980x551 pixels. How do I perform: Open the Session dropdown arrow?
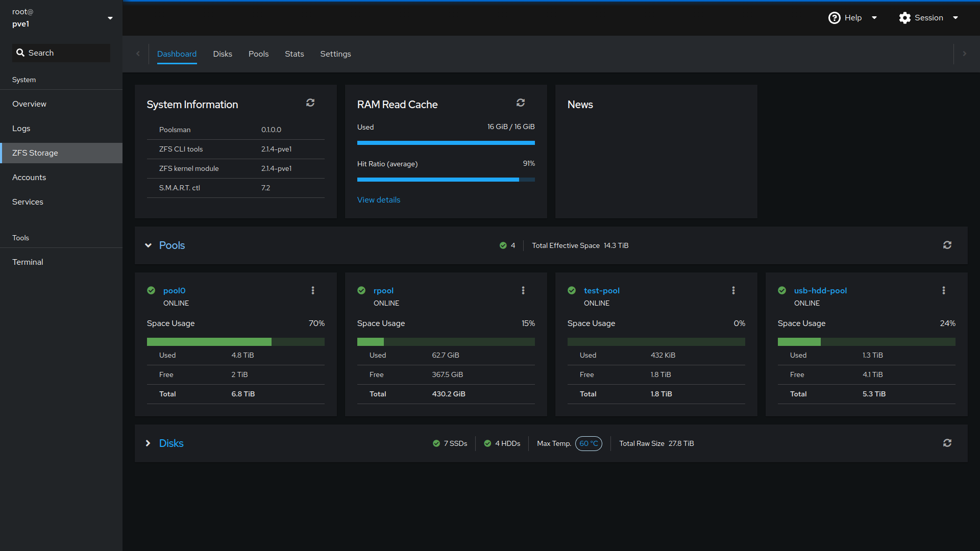click(x=955, y=18)
